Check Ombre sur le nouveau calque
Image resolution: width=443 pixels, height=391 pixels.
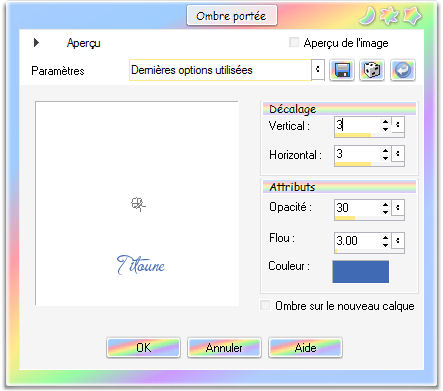(265, 305)
